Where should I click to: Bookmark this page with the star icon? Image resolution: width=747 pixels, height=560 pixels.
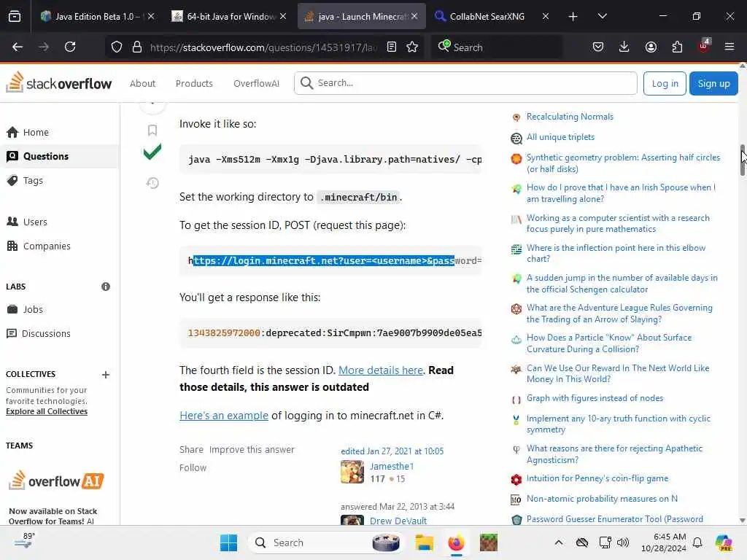pyautogui.click(x=413, y=47)
